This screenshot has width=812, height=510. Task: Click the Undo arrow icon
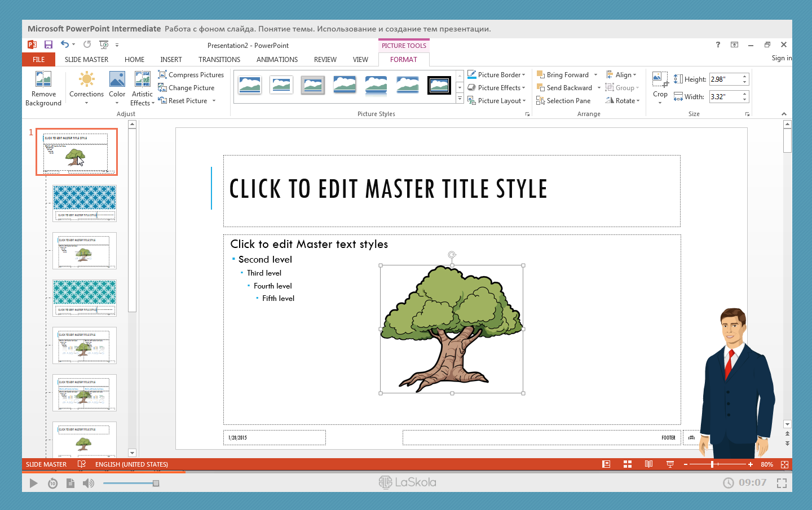[65, 45]
